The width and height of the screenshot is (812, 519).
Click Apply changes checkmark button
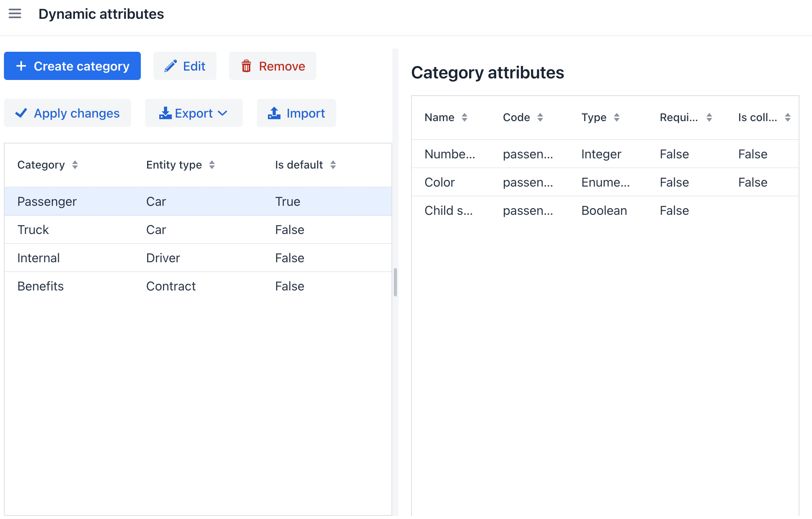tap(67, 113)
